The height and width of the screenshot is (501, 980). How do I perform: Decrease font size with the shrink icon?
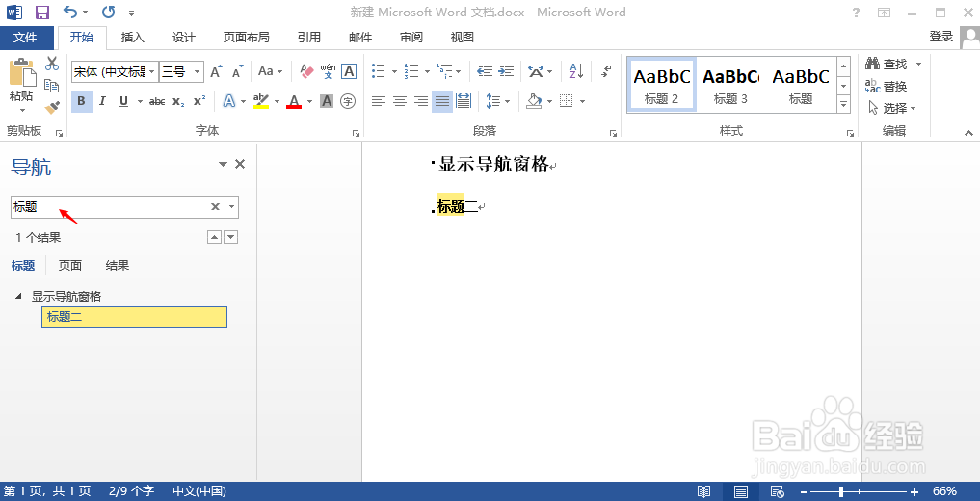237,72
